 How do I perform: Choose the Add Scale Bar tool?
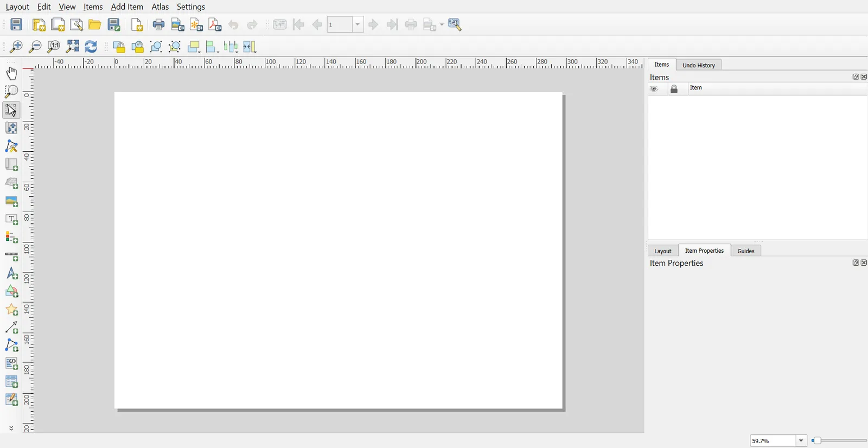pos(11,255)
